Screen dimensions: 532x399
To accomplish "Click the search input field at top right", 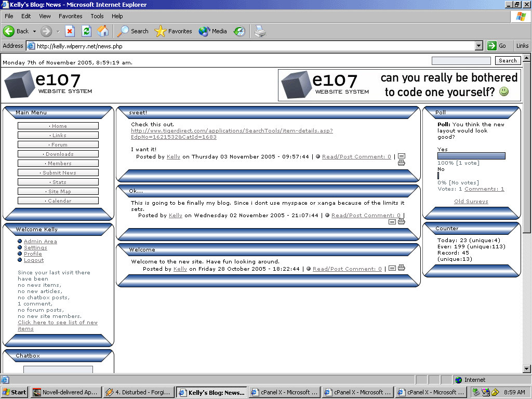I will point(460,60).
